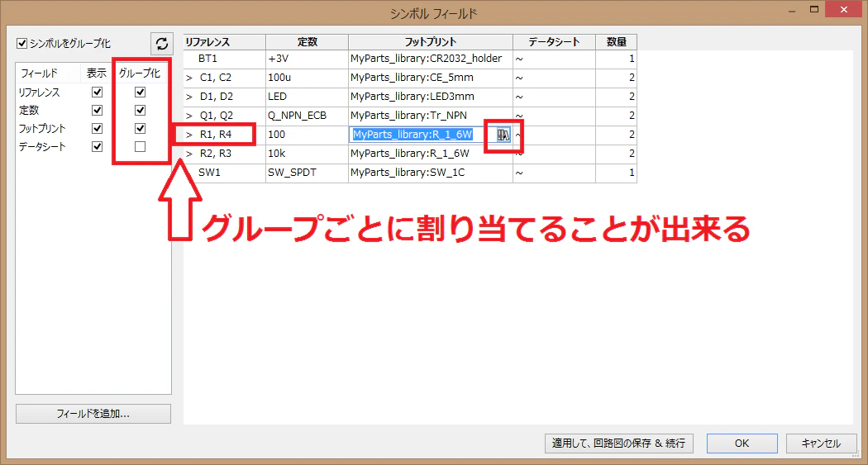Select the 100u value cell
Image resolution: width=868 pixels, height=465 pixels.
point(307,78)
